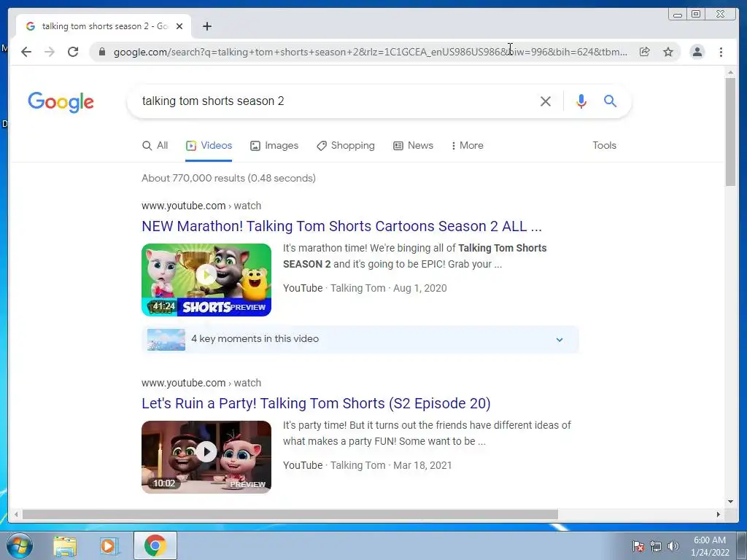Share this page icon in address bar
Viewport: 747px width, 560px height.
click(x=645, y=52)
